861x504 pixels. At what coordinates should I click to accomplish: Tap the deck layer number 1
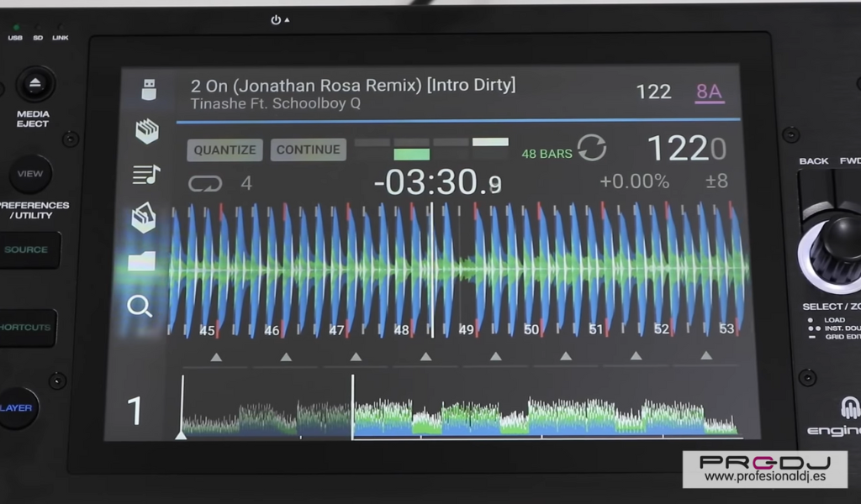click(135, 410)
